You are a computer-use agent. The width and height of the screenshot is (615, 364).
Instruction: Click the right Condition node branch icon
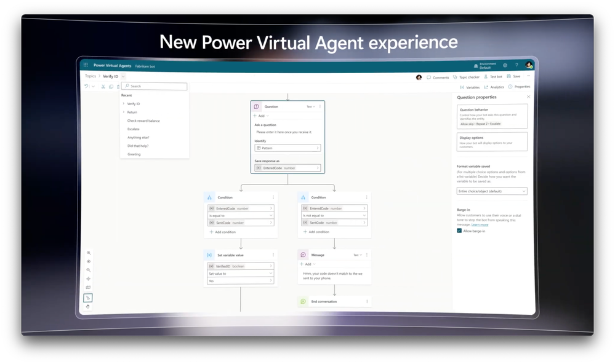point(303,197)
